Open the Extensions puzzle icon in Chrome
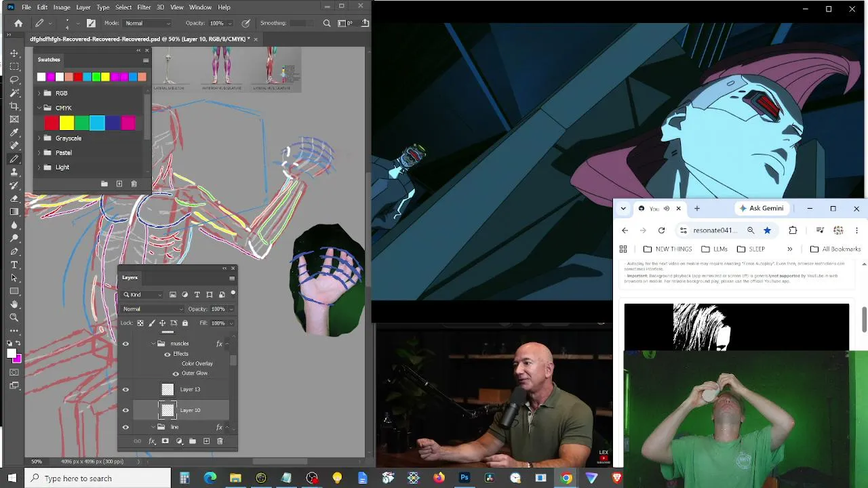868x488 pixels. [793, 230]
